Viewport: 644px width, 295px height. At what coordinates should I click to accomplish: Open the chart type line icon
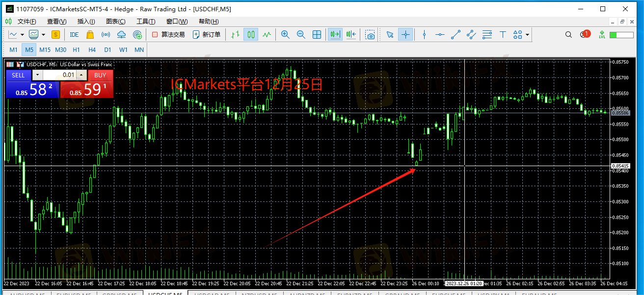13,34
